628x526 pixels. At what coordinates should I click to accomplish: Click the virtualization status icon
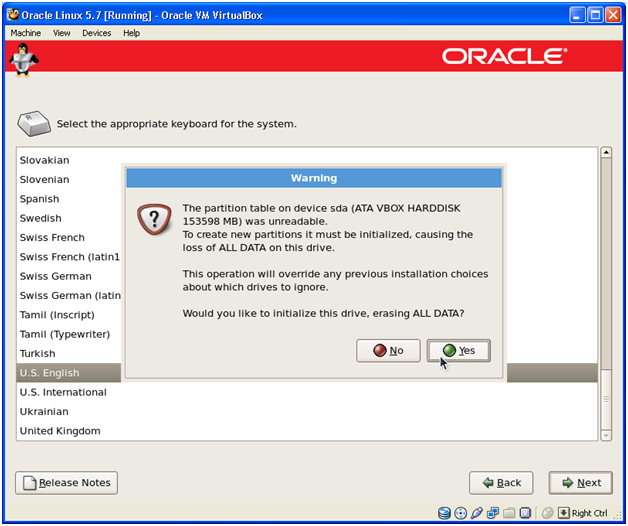pos(525,513)
